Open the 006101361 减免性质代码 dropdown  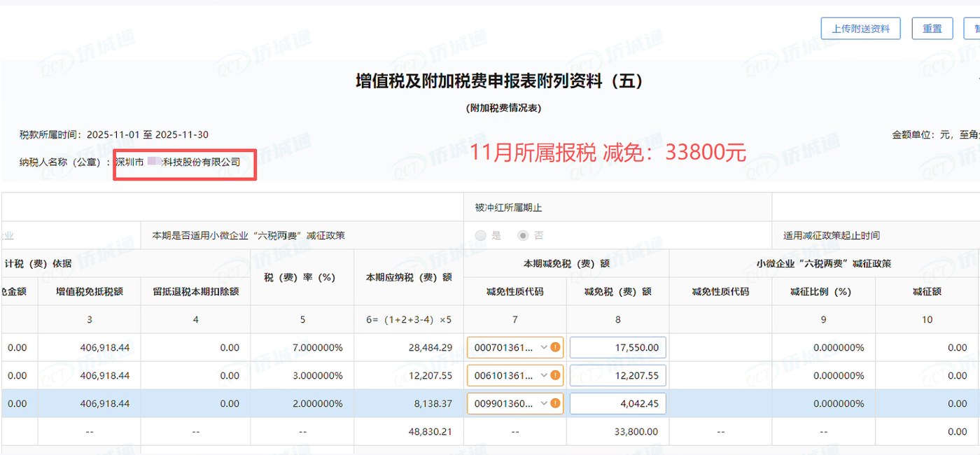[515, 375]
